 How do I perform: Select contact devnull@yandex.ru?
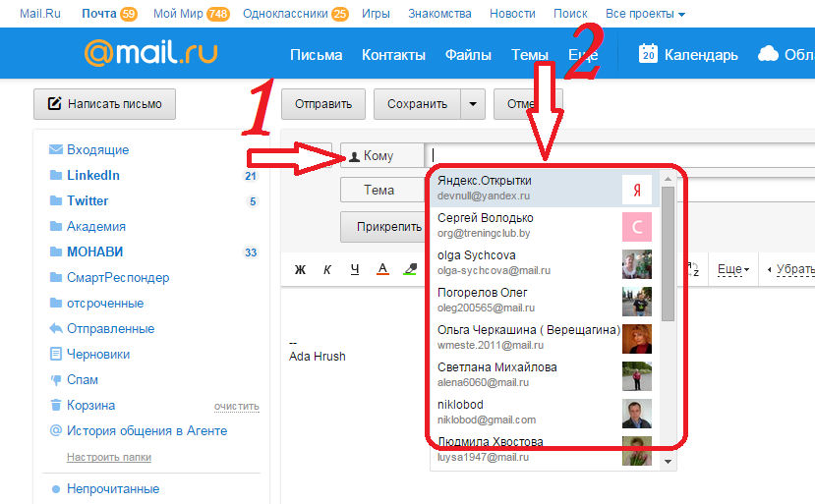[545, 189]
